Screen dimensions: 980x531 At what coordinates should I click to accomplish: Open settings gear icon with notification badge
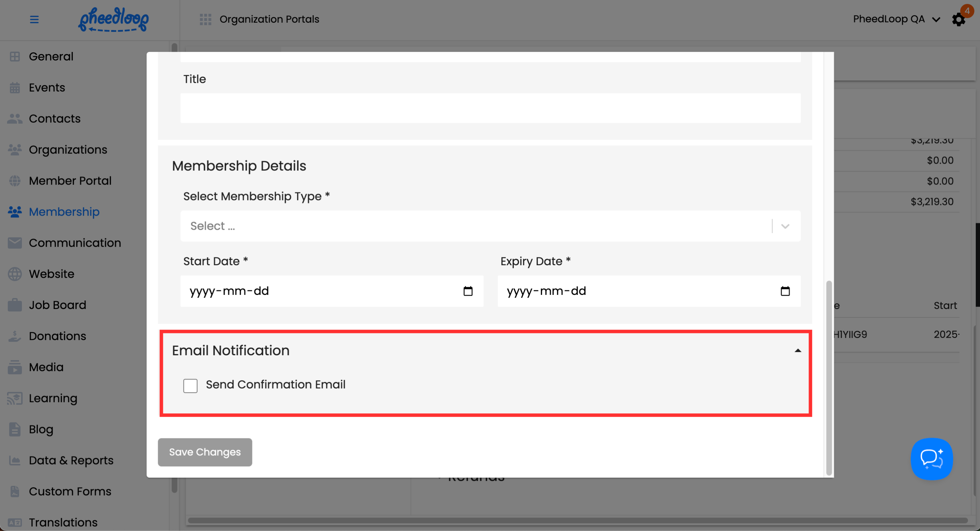958,19
